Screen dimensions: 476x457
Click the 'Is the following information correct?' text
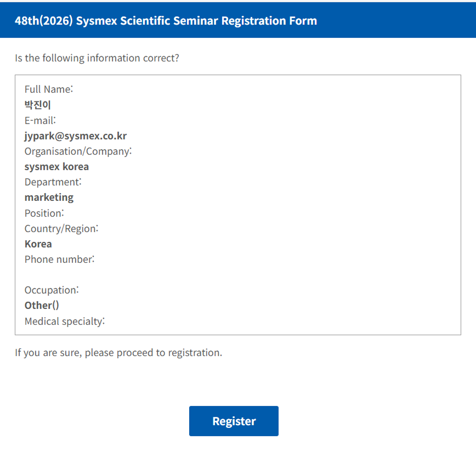point(97,58)
